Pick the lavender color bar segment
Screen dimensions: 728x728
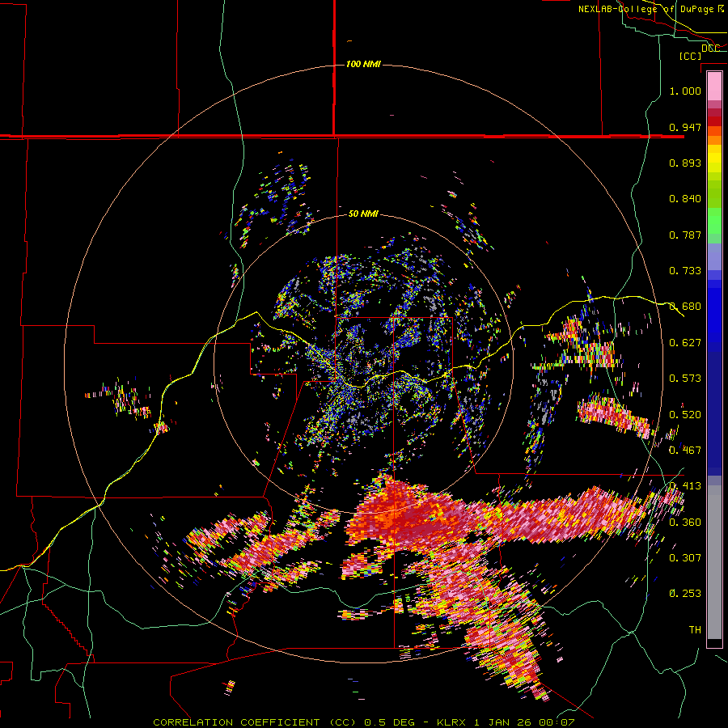[714, 256]
